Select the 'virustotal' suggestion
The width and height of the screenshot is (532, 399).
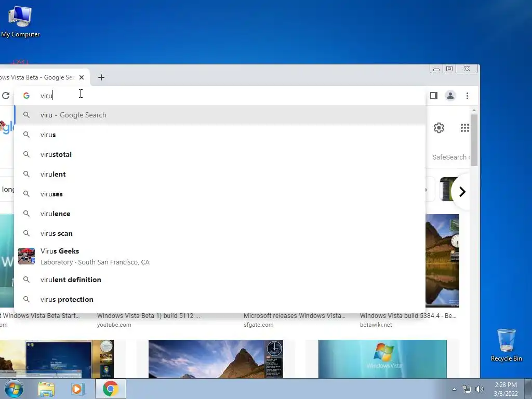pos(220,154)
